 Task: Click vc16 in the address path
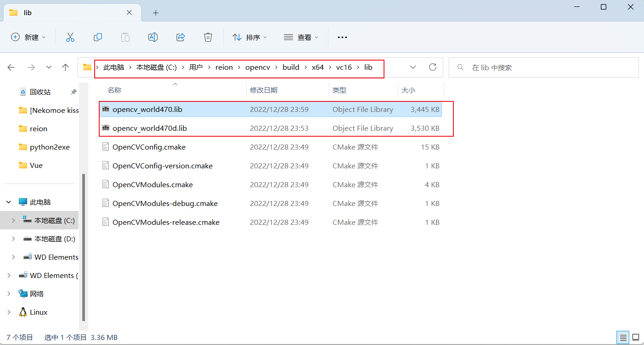344,67
